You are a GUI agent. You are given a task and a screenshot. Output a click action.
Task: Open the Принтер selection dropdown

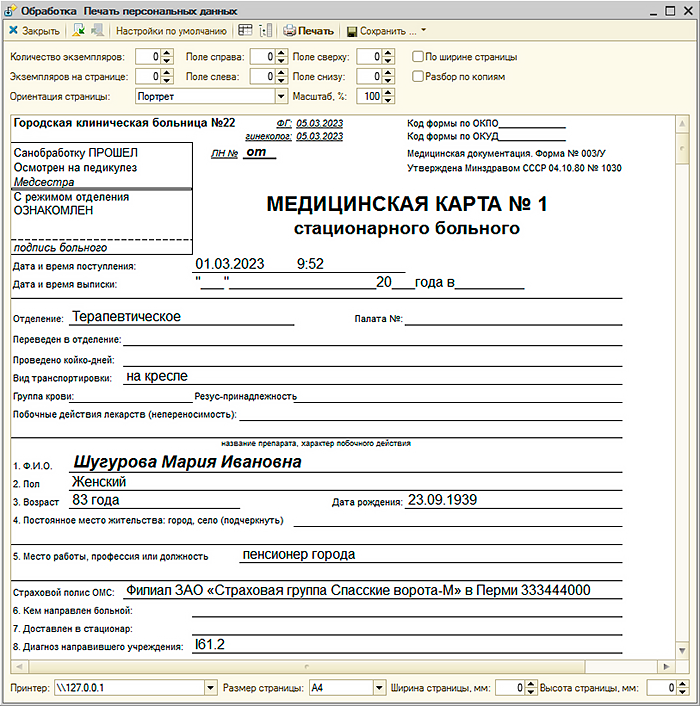pyautogui.click(x=210, y=688)
